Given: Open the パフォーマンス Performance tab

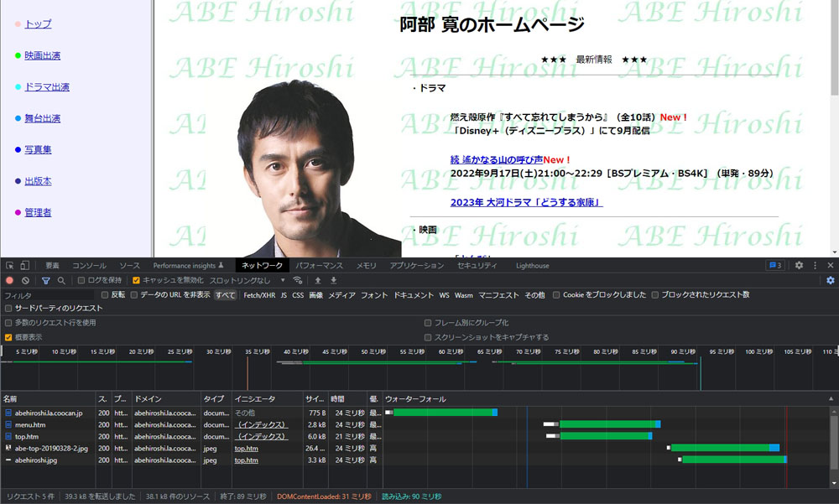Looking at the screenshot, I should (320, 265).
